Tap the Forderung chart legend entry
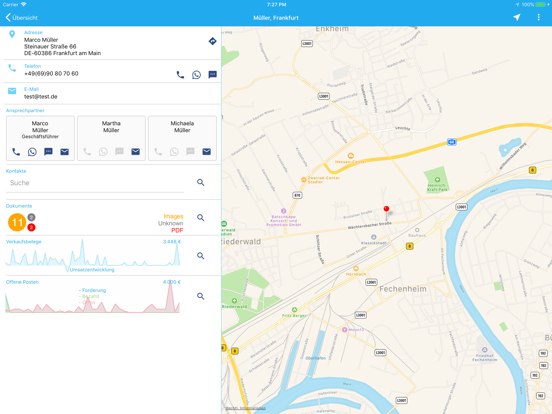552x414 pixels. coord(92,290)
